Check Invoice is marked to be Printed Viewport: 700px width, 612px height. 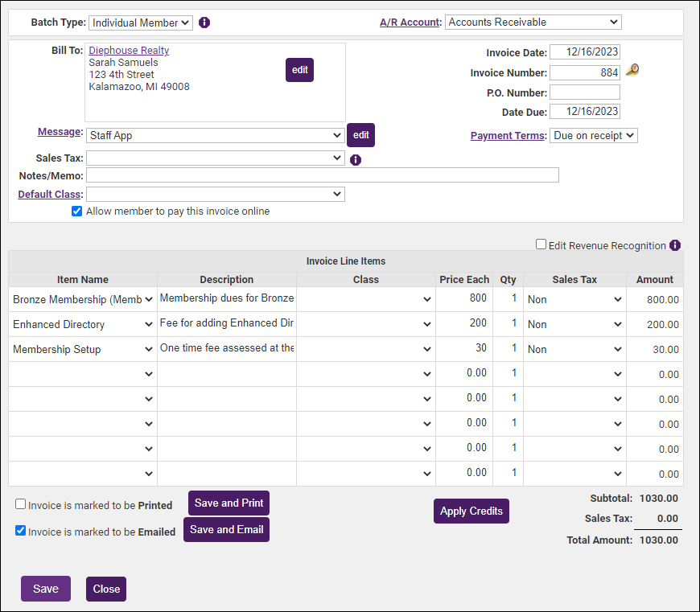coord(21,504)
